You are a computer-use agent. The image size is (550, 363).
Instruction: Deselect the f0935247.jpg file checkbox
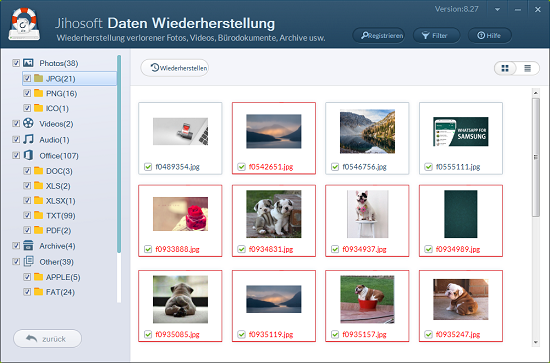click(428, 334)
